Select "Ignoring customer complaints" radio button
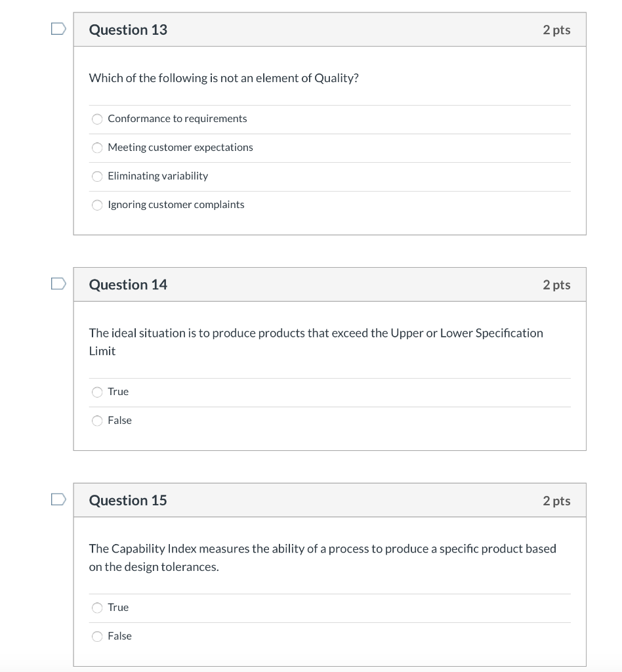 pos(96,205)
